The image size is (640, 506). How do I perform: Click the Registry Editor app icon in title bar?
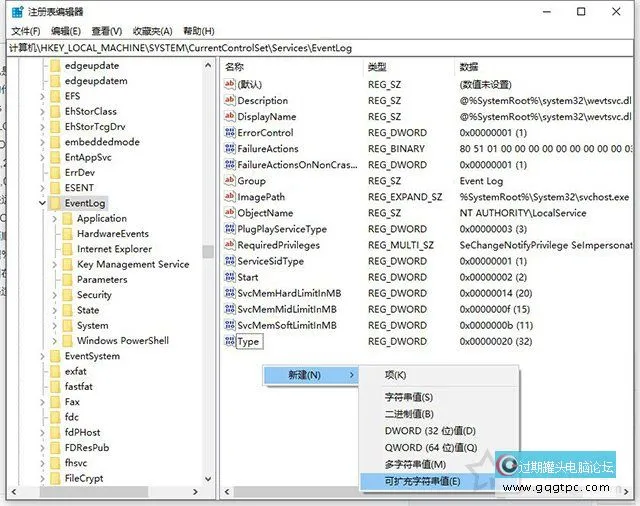pos(17,12)
